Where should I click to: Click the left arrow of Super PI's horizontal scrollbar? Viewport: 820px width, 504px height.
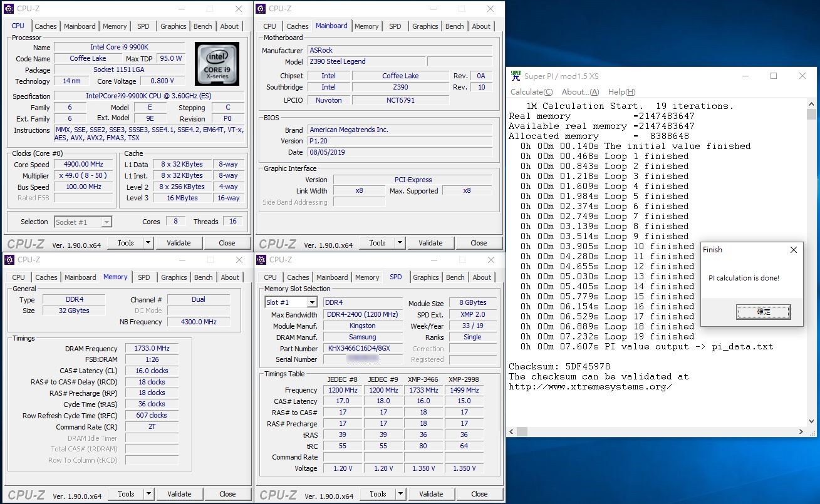tap(512, 432)
